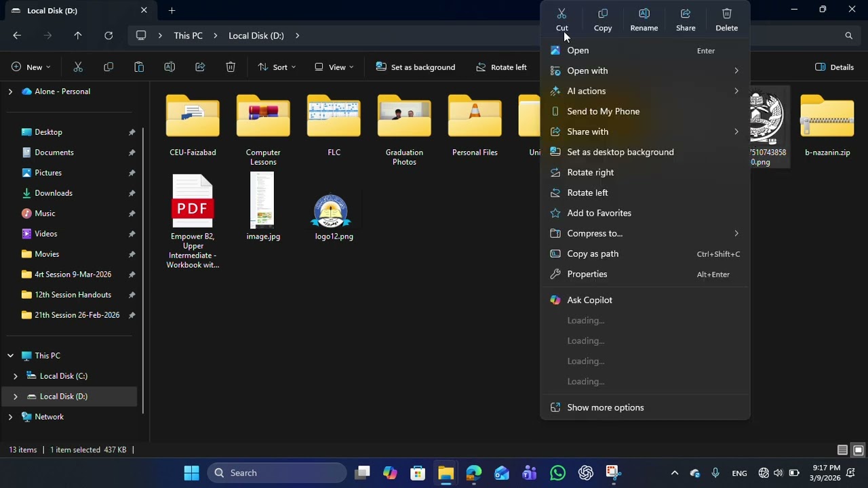The width and height of the screenshot is (868, 488).
Task: Click This PC in the address bar
Action: 188,35
